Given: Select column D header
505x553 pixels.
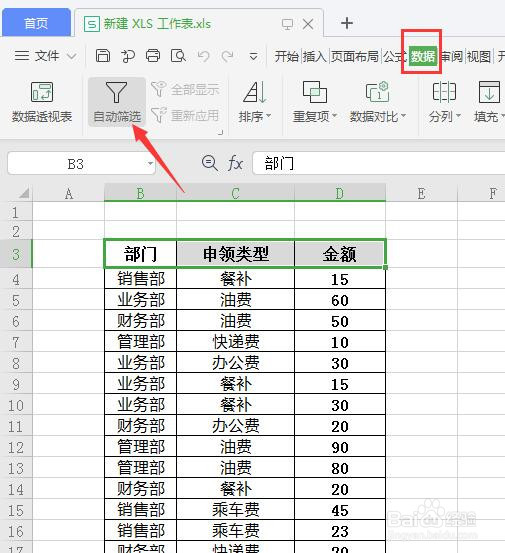Looking at the screenshot, I should click(x=340, y=193).
